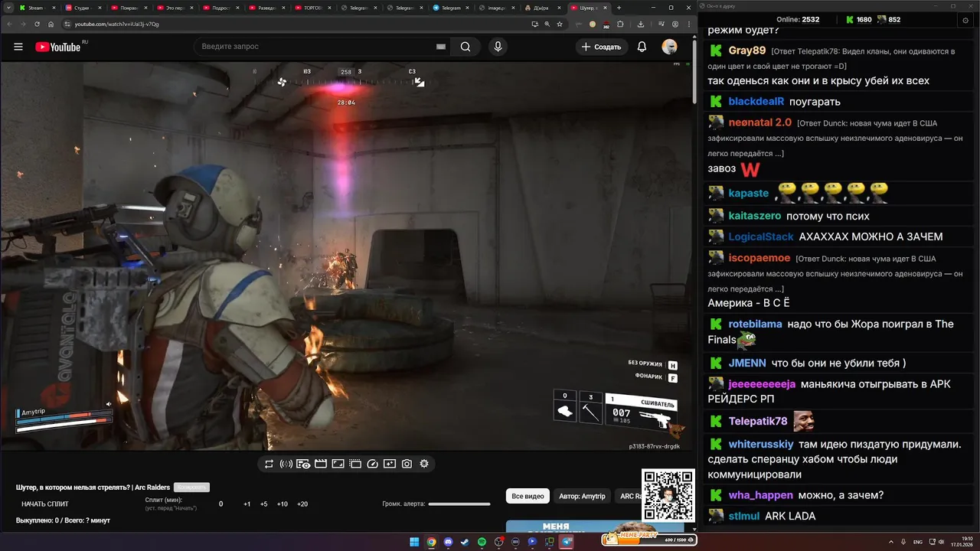This screenshot has height=551, width=980.
Task: Open the YouTube account avatar menu
Action: [x=670, y=47]
